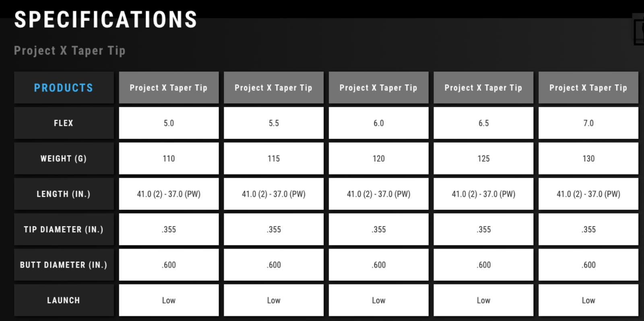Click the TIP DIAMETER (IN.) row label
The image size is (644, 321).
tap(64, 229)
